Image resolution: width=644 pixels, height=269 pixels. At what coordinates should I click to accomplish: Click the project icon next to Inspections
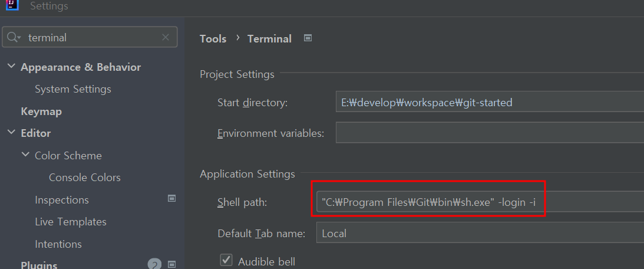tap(172, 199)
